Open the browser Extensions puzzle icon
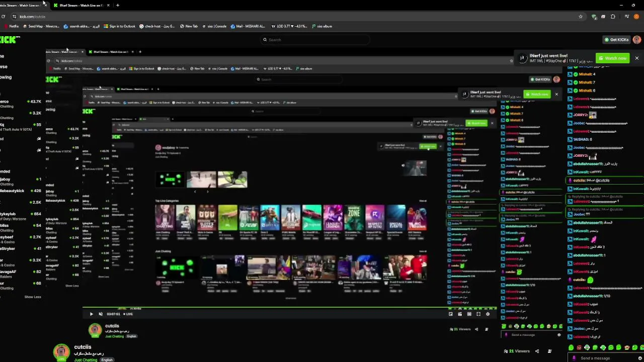Image resolution: width=644 pixels, height=362 pixels. pos(613,17)
